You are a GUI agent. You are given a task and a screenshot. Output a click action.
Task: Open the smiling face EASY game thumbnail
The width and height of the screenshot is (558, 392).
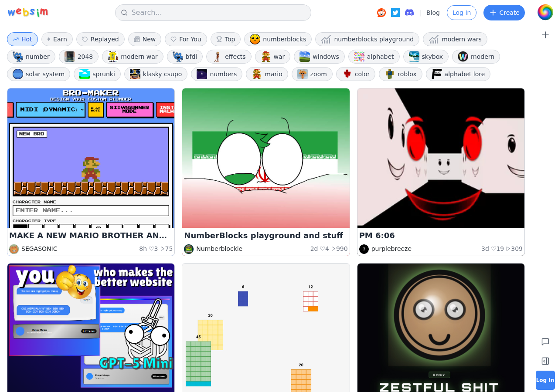coord(441,328)
